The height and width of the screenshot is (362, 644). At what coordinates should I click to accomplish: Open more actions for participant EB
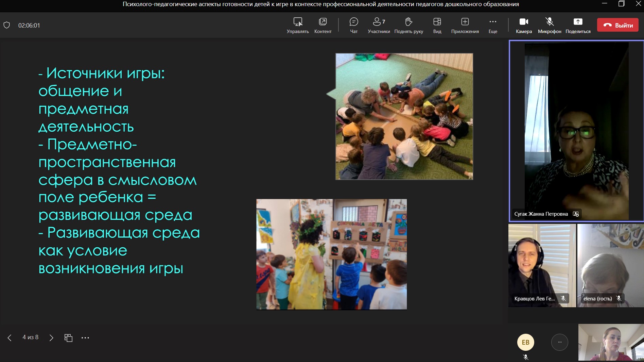click(x=559, y=342)
